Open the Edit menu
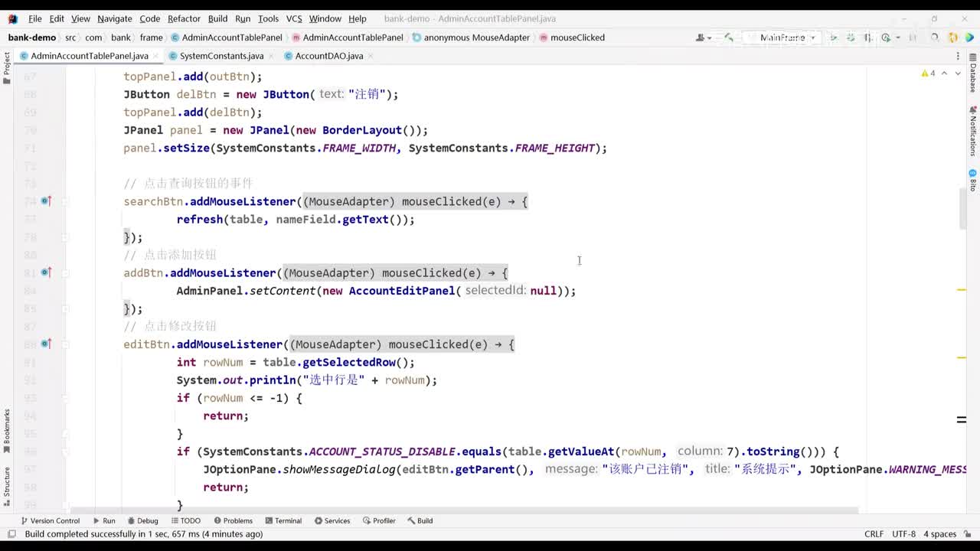Image resolution: width=980 pixels, height=551 pixels. point(57,18)
